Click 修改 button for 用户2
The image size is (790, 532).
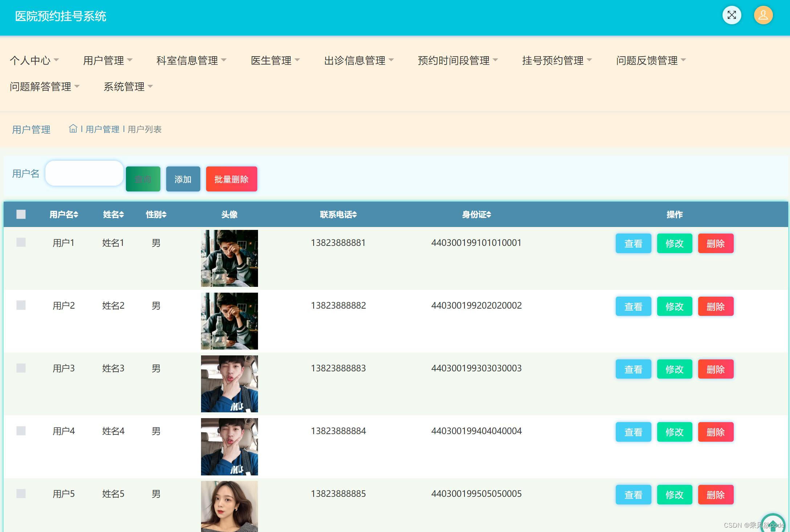coord(674,306)
